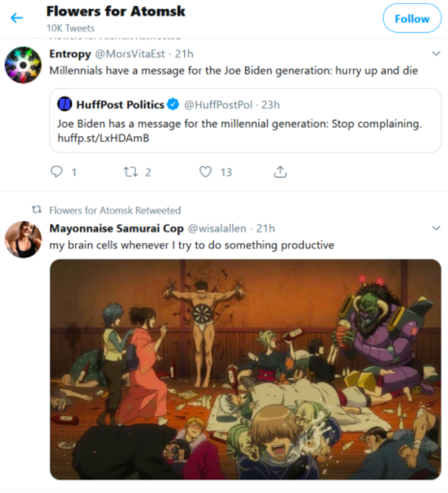Open chevron menu on Mayonnaise Samurai Cop tweet
The height and width of the screenshot is (493, 448).
pos(435,228)
